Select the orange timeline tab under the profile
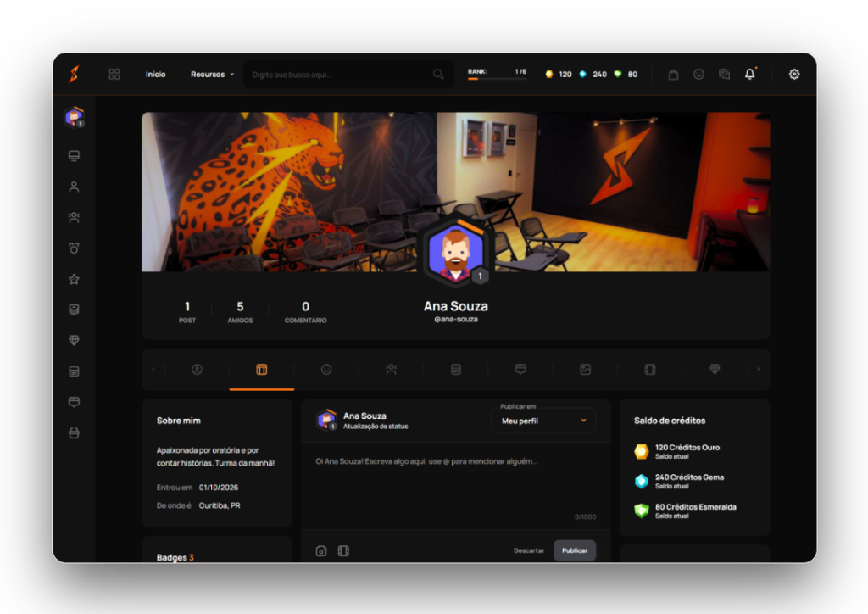Viewport: 868px width, 614px height. pos(262,369)
